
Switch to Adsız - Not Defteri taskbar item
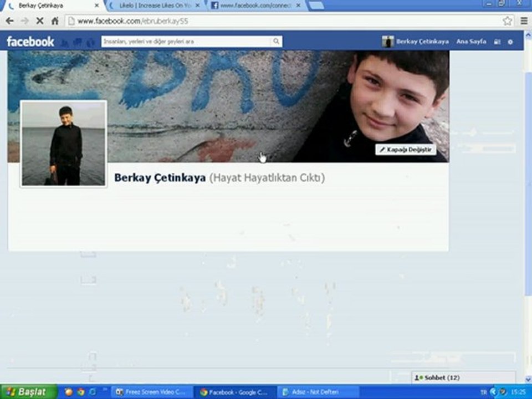pyautogui.click(x=318, y=392)
